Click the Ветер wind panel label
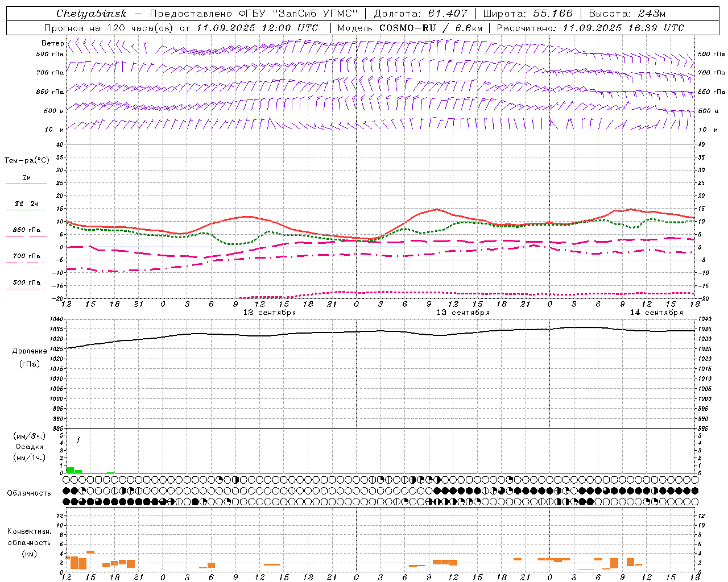This screenshot has height=582, width=728. coord(52,43)
